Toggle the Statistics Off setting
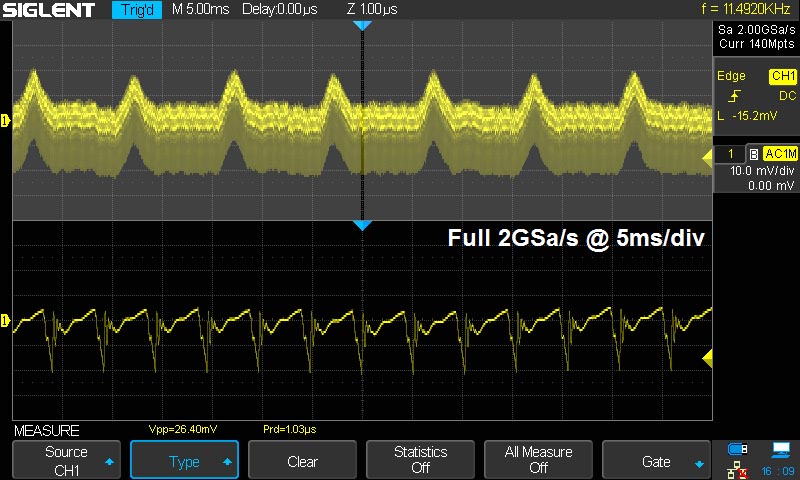Viewport: 800px width, 480px height. [x=420, y=461]
